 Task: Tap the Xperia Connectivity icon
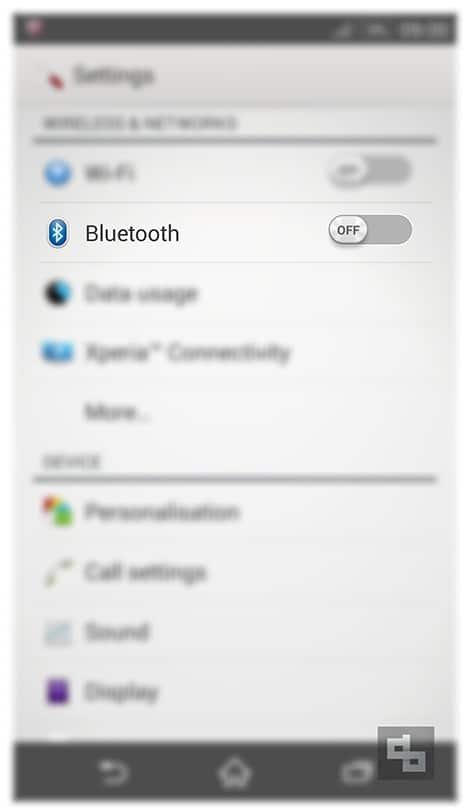57,352
